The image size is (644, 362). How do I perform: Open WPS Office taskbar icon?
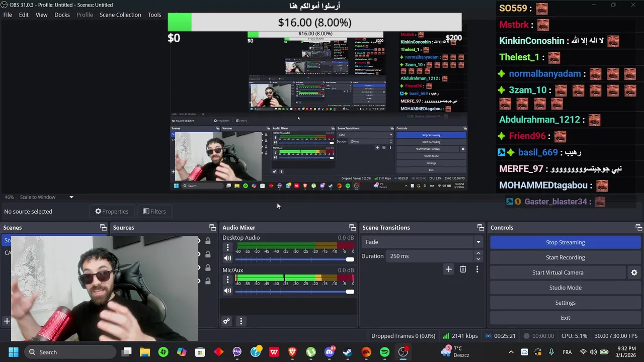(274, 352)
